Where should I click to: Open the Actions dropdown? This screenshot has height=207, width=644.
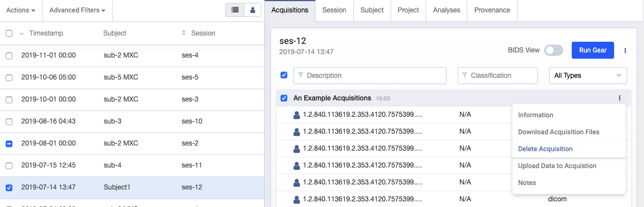[x=20, y=10]
